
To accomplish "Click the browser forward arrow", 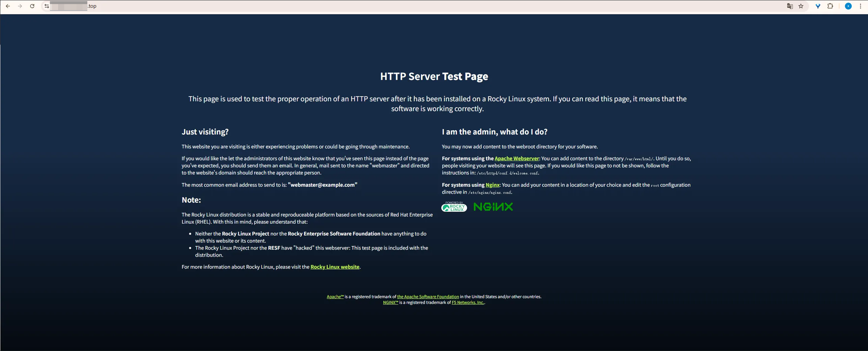I will click(20, 6).
